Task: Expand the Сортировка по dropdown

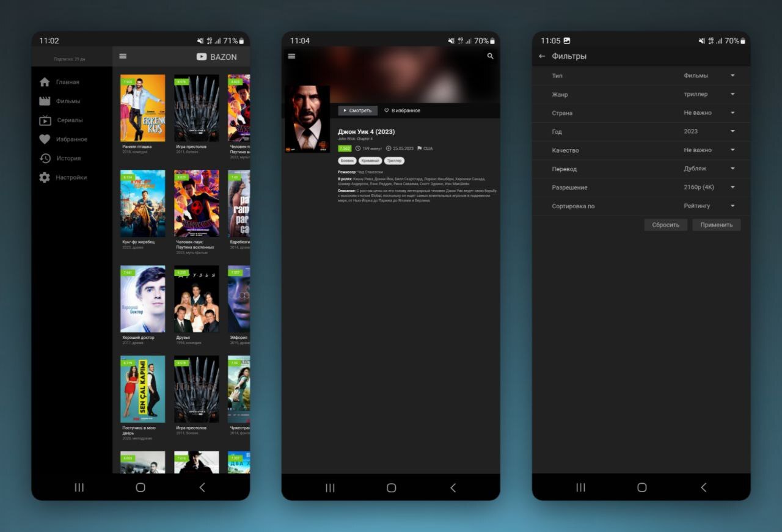Action: pyautogui.click(x=709, y=206)
